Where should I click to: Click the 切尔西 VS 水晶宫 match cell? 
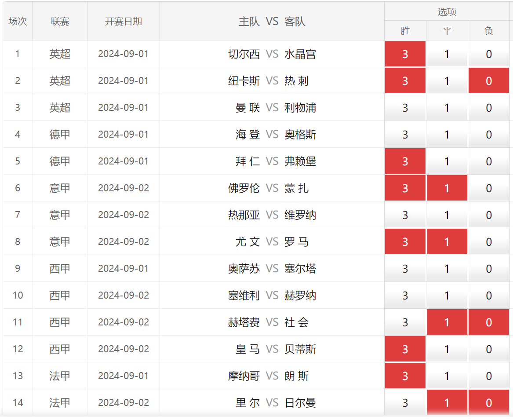tap(272, 54)
